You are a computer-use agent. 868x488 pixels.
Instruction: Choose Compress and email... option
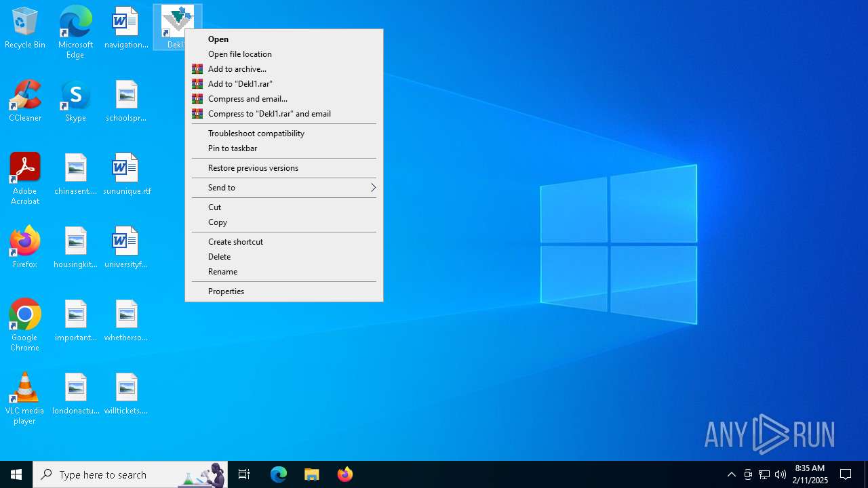pyautogui.click(x=283, y=99)
